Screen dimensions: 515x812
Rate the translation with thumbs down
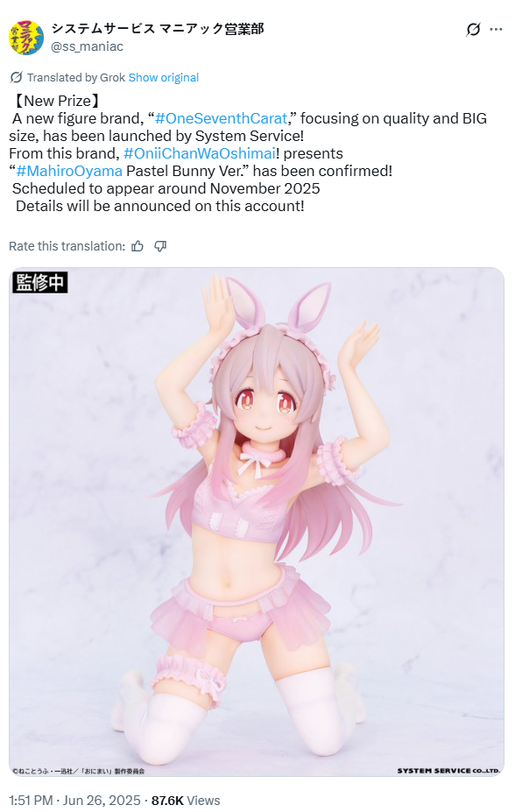[x=160, y=246]
